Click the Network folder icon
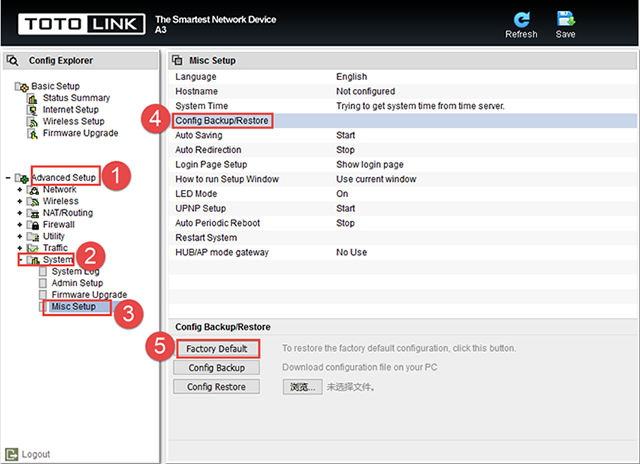Viewport: 640px width, 464px height. (x=33, y=190)
